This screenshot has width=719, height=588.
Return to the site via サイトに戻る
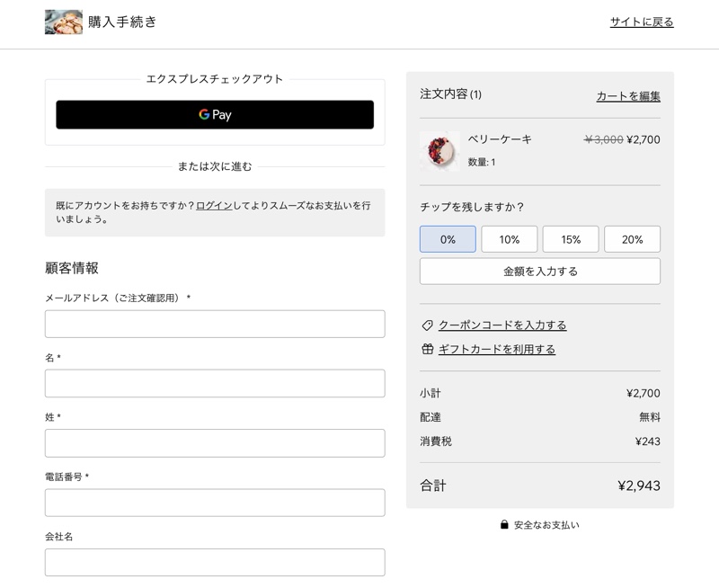(641, 21)
